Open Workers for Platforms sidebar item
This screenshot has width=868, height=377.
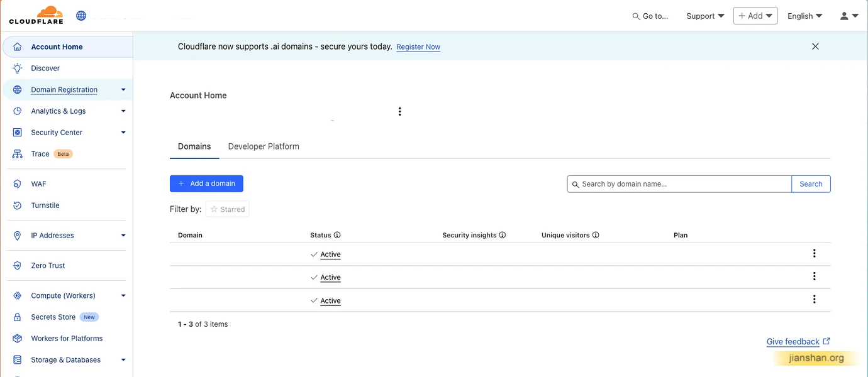pyautogui.click(x=67, y=339)
